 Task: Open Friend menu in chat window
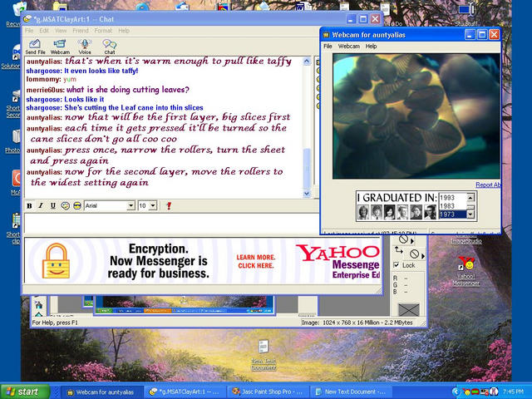pyautogui.click(x=81, y=31)
